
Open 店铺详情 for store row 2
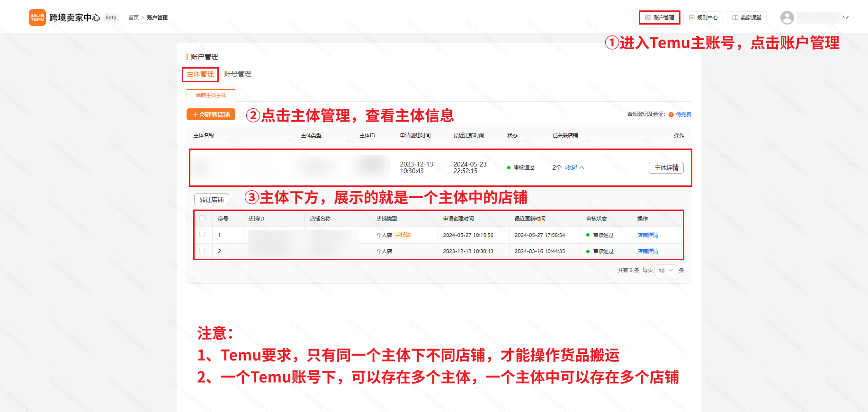[647, 251]
